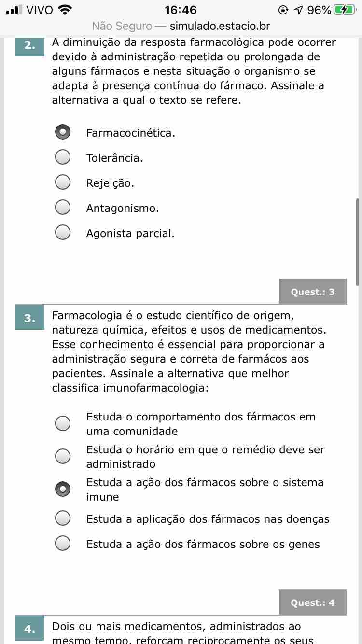Tap the question 4 number badge
Screen dimensions: 362x644
[x=30, y=629]
